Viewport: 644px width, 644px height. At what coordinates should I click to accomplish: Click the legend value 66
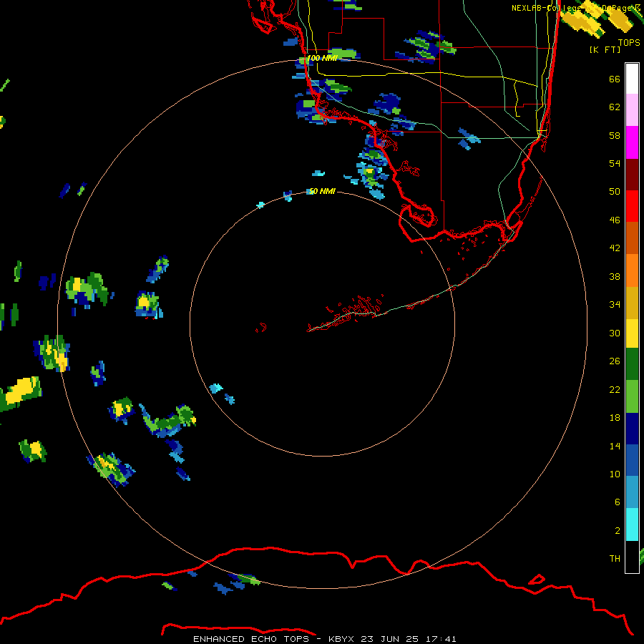(615, 79)
